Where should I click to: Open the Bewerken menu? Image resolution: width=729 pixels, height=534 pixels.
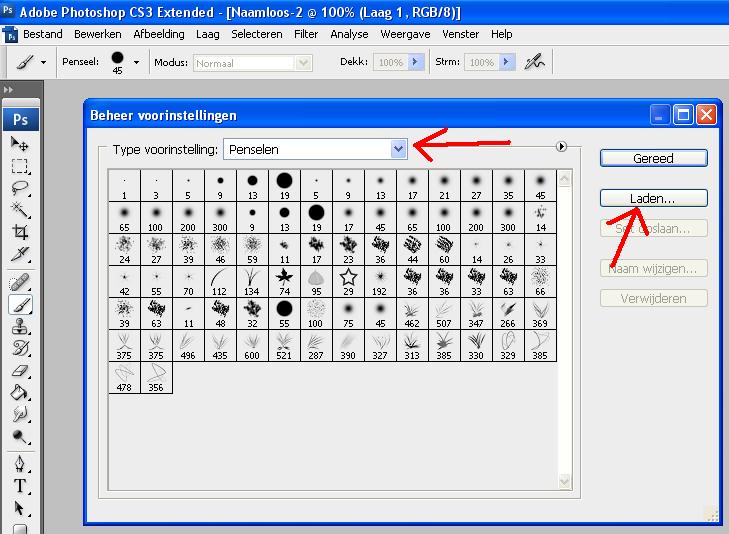pyautogui.click(x=98, y=34)
